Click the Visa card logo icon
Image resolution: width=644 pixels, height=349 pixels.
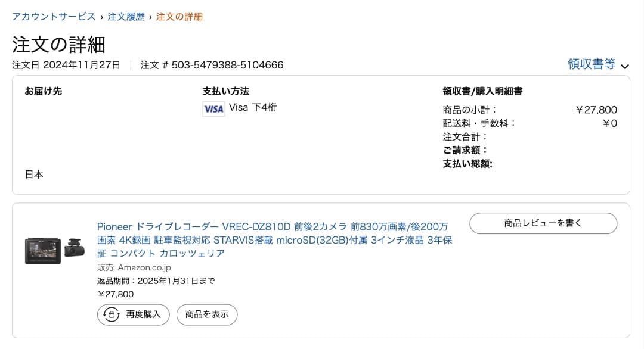tap(213, 109)
